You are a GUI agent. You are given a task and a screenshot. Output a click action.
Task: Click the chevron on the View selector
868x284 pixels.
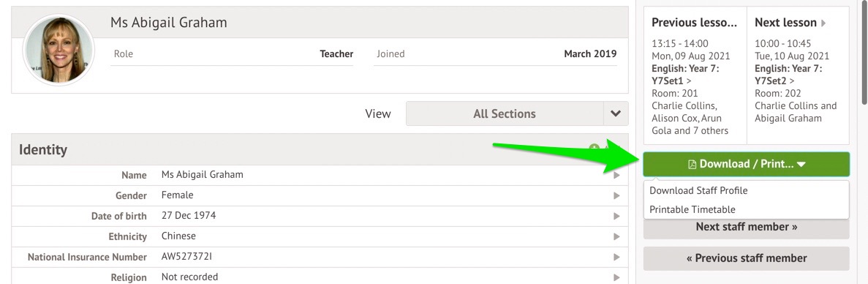tap(616, 113)
